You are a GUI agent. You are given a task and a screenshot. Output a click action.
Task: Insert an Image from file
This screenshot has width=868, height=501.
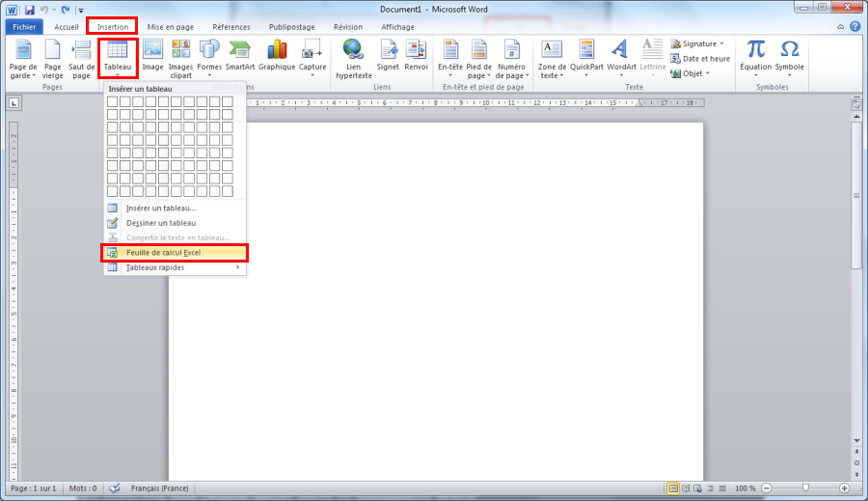coord(152,55)
